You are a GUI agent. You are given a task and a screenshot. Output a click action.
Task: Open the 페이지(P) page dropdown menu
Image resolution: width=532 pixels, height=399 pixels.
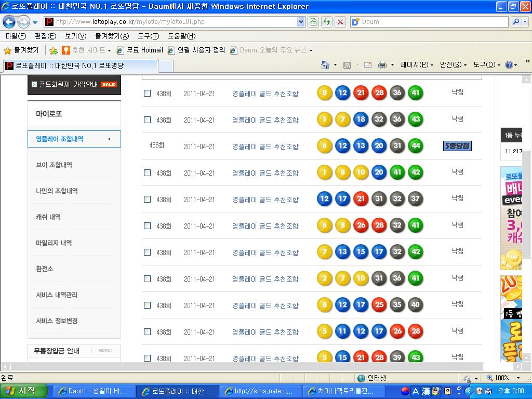tap(417, 65)
